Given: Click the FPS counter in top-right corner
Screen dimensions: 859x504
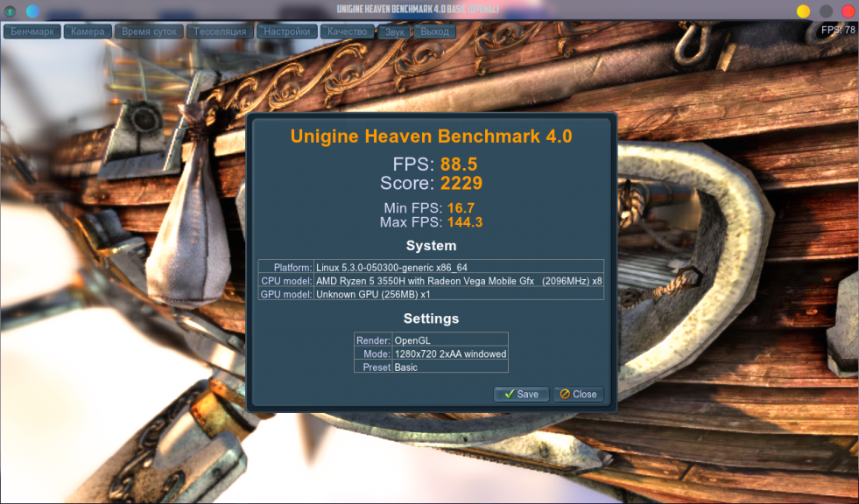Looking at the screenshot, I should (x=838, y=30).
